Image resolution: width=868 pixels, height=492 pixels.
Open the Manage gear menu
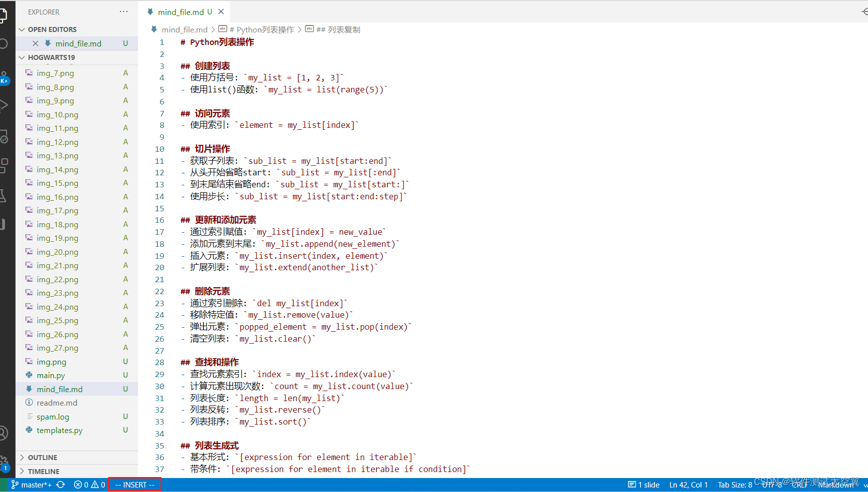click(x=3, y=461)
